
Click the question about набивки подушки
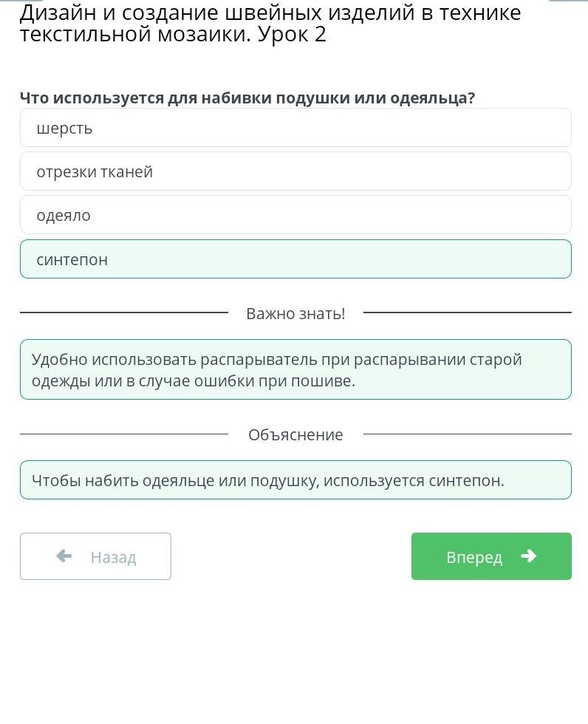247,98
